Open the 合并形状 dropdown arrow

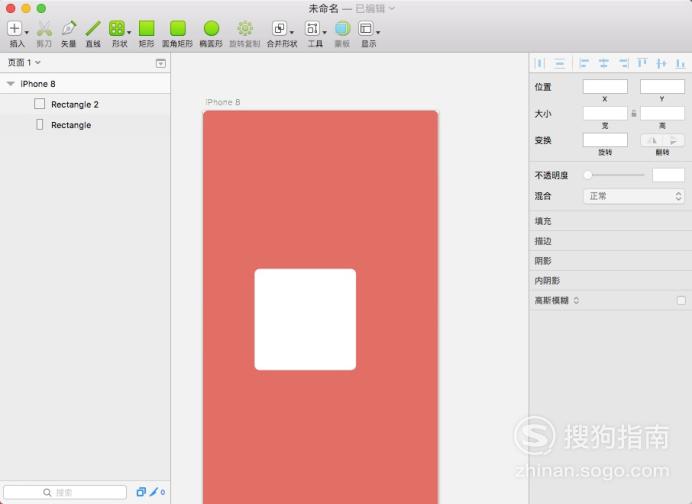click(x=292, y=32)
